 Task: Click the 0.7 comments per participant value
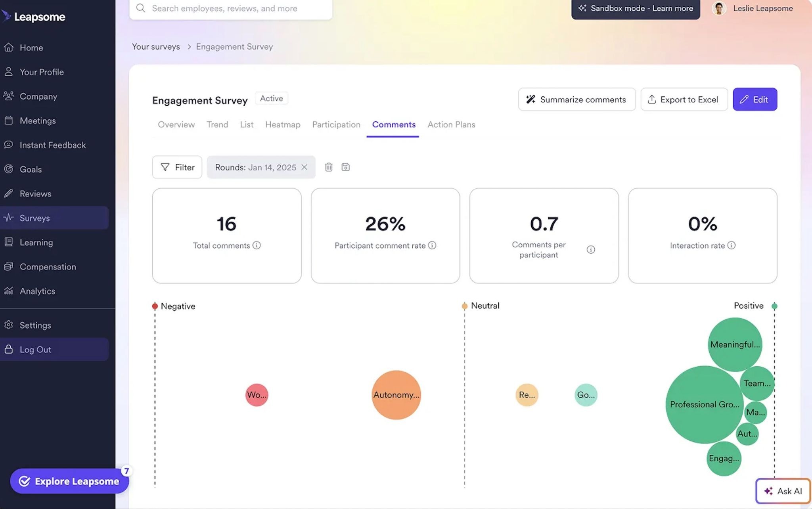pyautogui.click(x=544, y=224)
